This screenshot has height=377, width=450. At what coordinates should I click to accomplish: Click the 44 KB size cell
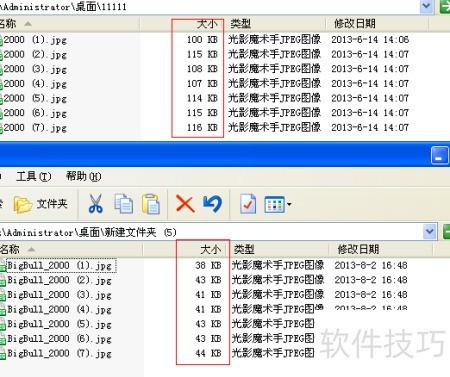[x=208, y=354]
